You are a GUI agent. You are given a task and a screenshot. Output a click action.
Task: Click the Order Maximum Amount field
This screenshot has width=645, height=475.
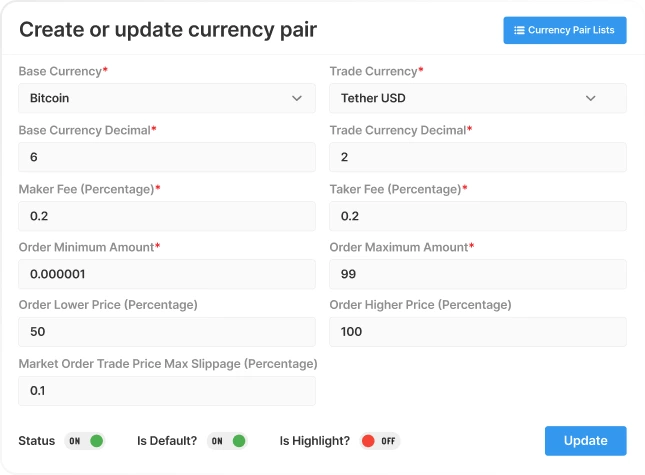(478, 274)
